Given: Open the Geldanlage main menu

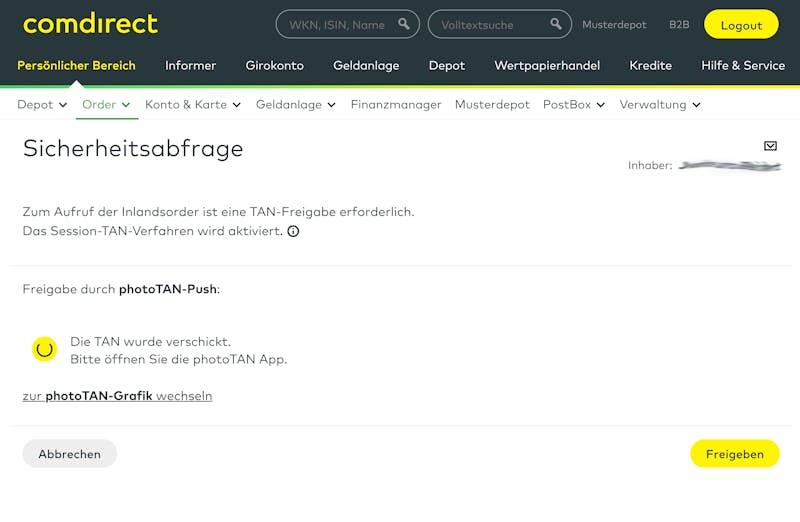Looking at the screenshot, I should tap(366, 65).
